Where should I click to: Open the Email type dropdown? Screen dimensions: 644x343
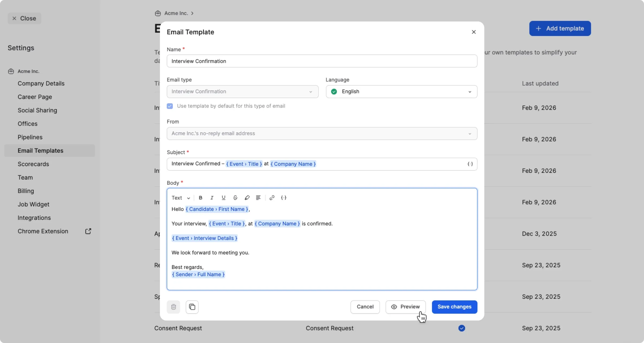[x=243, y=92]
